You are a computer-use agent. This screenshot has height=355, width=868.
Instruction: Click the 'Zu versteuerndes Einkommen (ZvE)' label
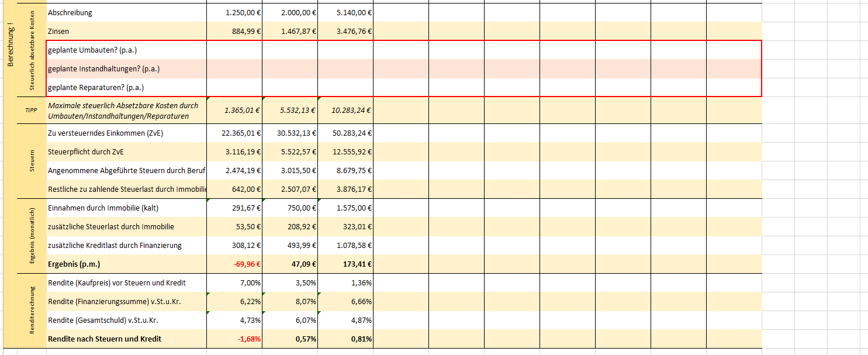(x=105, y=133)
